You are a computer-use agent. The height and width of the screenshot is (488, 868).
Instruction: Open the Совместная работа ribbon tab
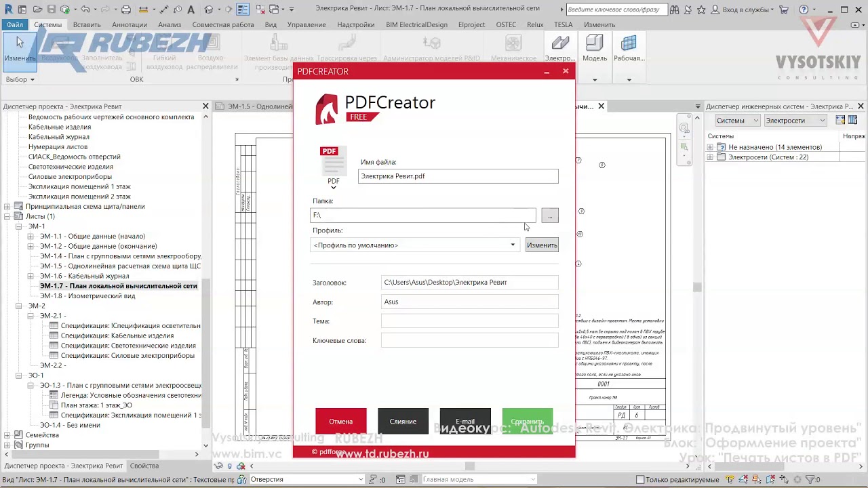coord(223,24)
